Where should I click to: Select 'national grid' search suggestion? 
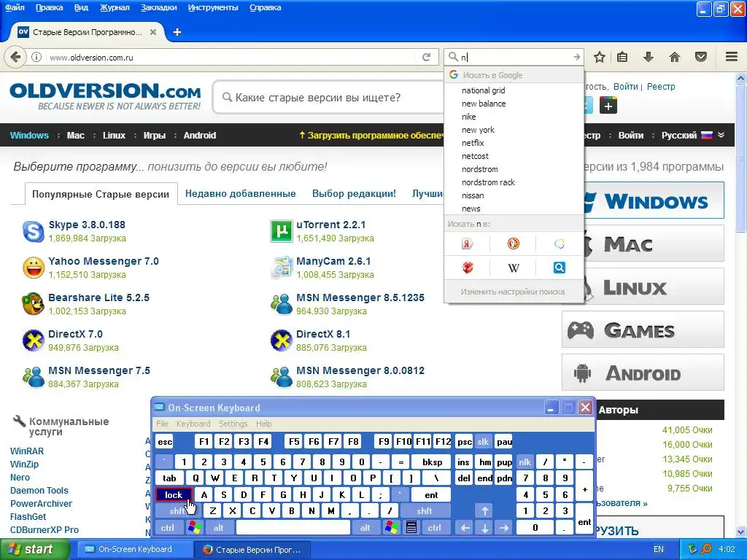pyautogui.click(x=514, y=90)
